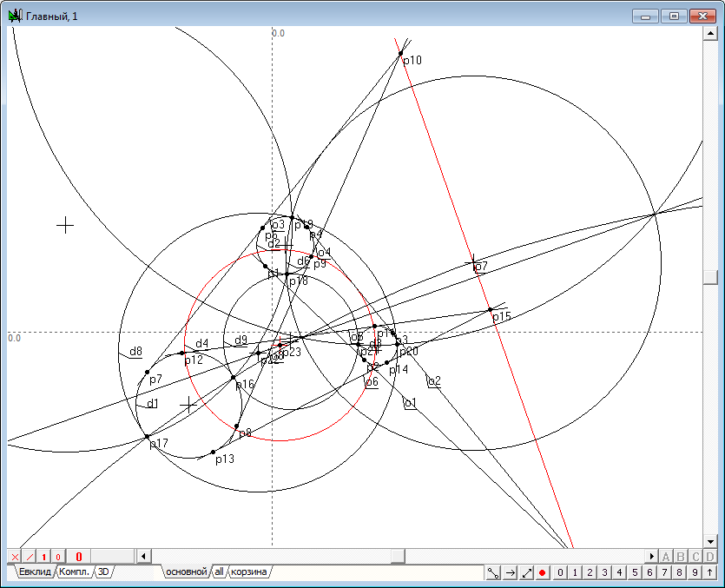Screen dimensions: 725x588
Task: Click number button 4 in bottom toolbar
Action: pyautogui.click(x=620, y=572)
